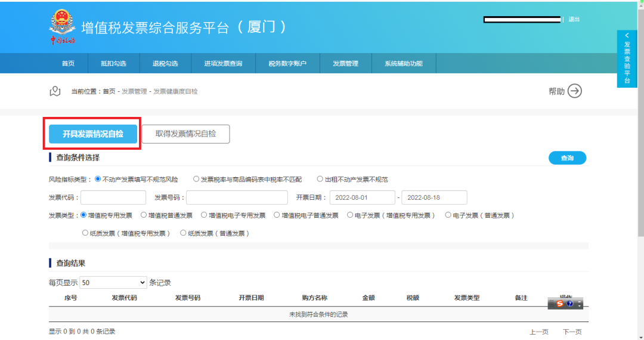Open the start date picker 2022-08-01
Viewport: 644px width, 340px height.
point(363,197)
